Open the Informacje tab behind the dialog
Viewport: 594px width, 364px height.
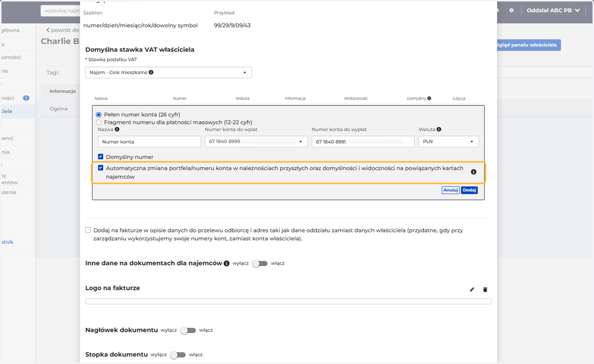pyautogui.click(x=62, y=91)
